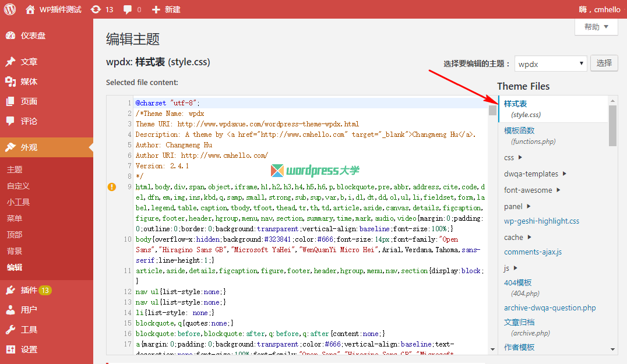Click the "Selected file content:" label

[x=142, y=82]
